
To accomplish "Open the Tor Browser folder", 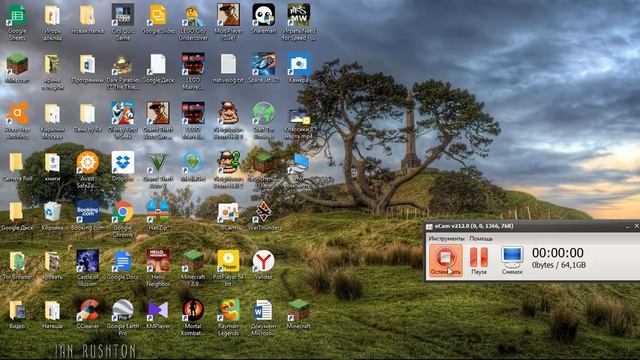I will (17, 265).
